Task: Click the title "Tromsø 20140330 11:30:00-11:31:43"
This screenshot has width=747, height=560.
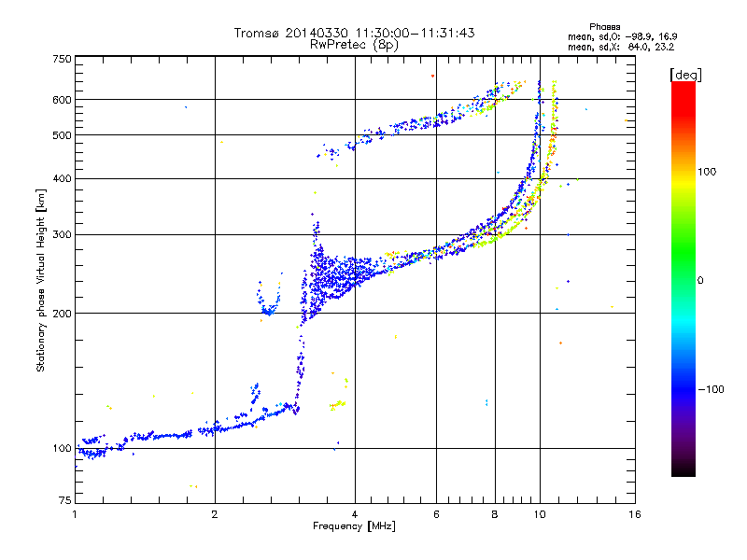Action: (x=354, y=33)
